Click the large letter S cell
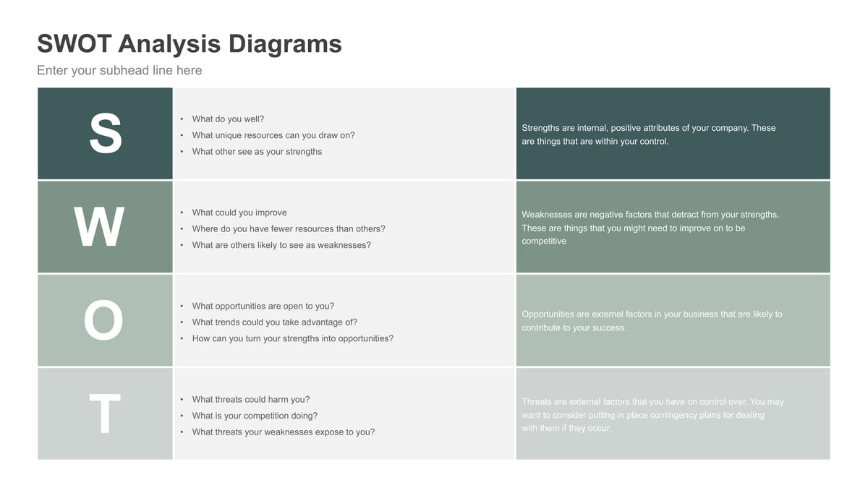 point(106,134)
